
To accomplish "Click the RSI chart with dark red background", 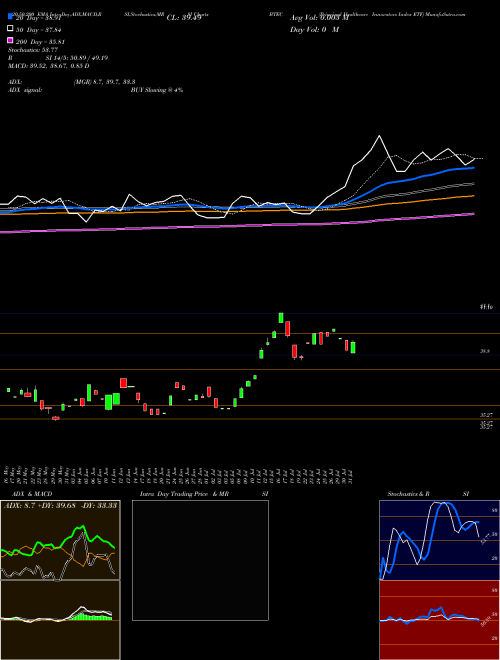I will click(439, 620).
